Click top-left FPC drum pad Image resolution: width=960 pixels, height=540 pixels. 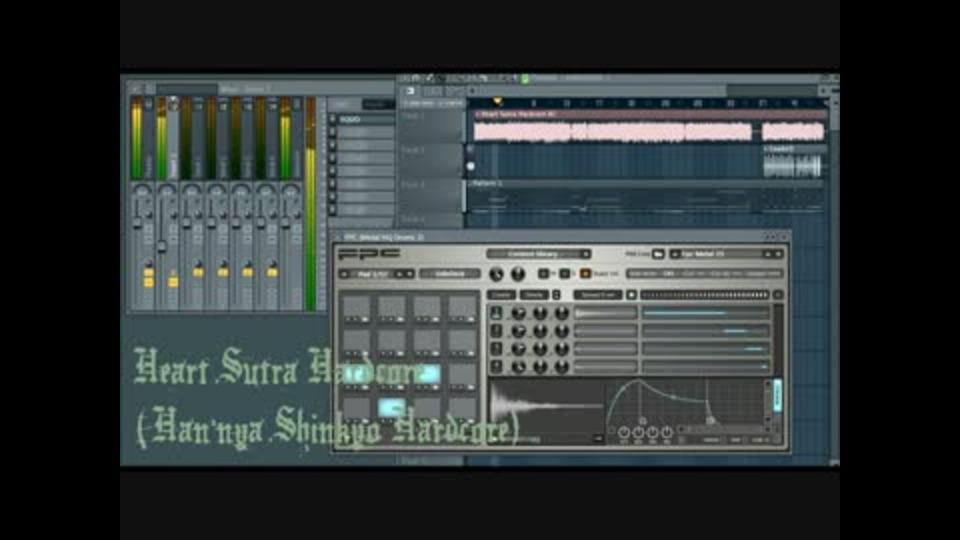coord(356,309)
